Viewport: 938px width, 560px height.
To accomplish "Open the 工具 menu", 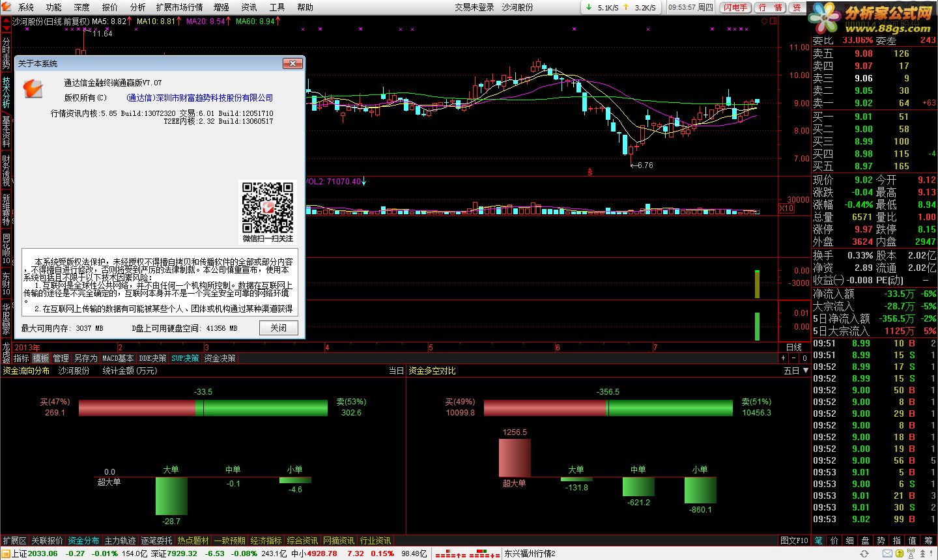I will (x=277, y=7).
